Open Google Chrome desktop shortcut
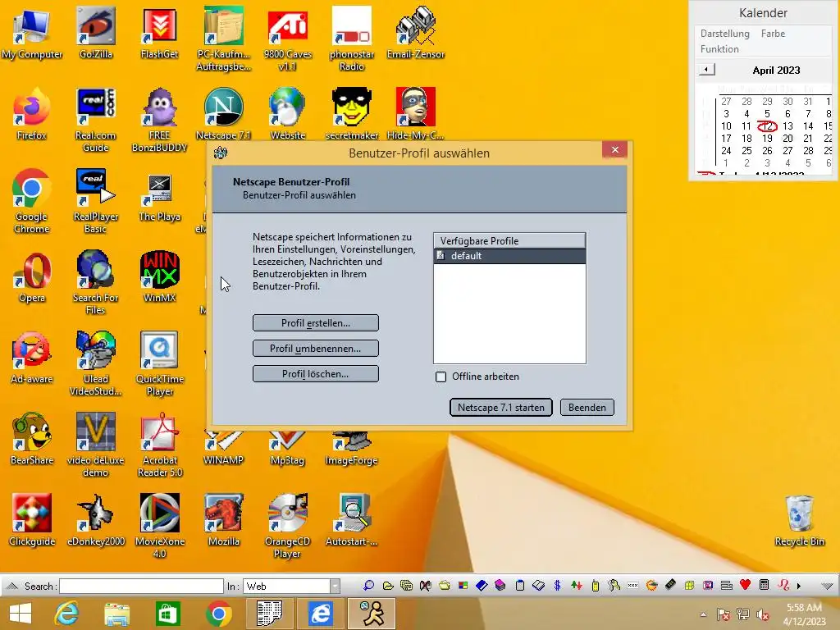 coord(32,202)
